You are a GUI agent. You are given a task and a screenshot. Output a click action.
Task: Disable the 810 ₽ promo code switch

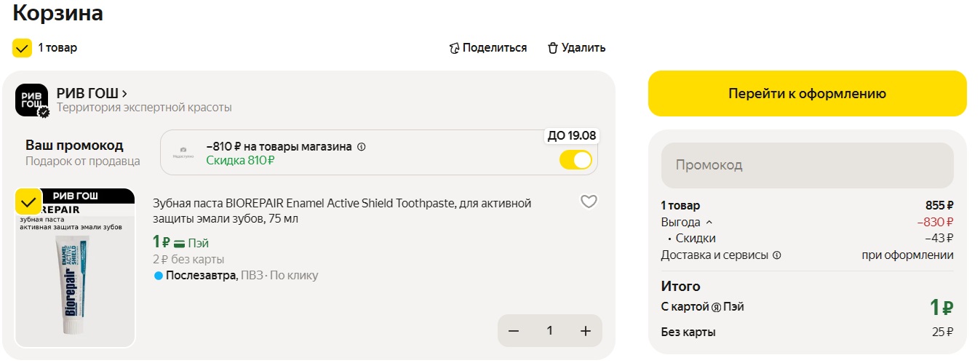(x=575, y=160)
